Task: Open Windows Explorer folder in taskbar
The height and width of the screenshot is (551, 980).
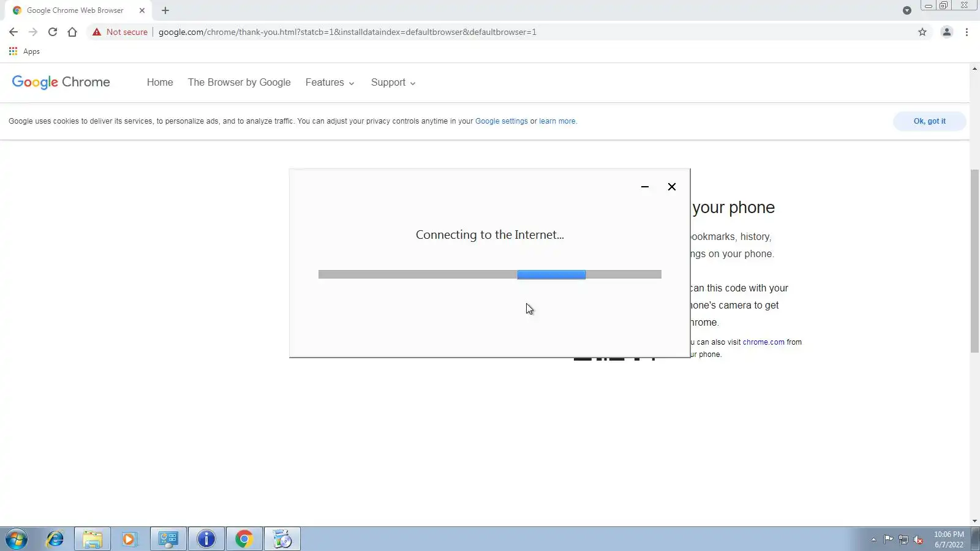Action: [92, 539]
